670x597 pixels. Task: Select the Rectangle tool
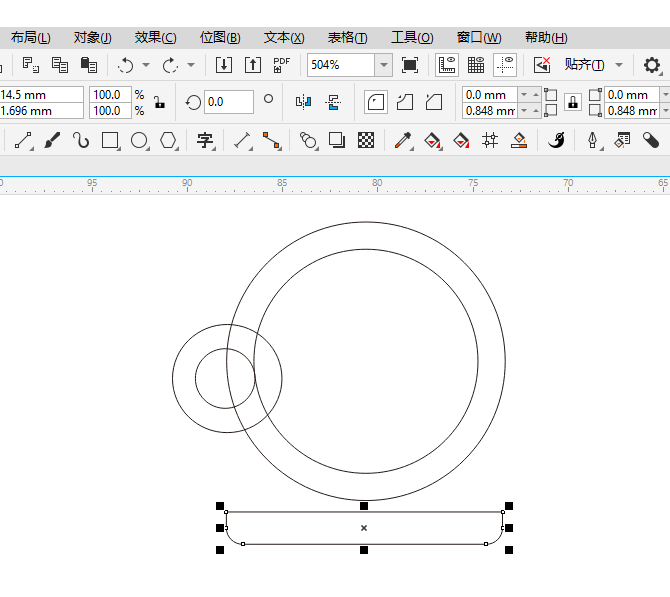click(x=110, y=140)
